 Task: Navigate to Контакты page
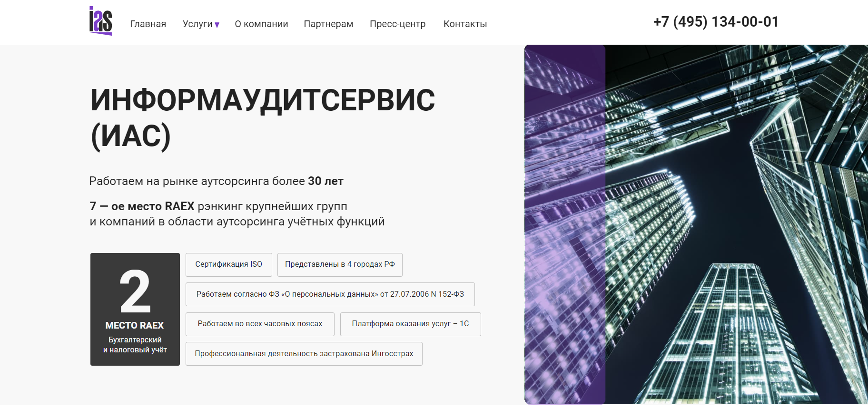[x=465, y=24]
